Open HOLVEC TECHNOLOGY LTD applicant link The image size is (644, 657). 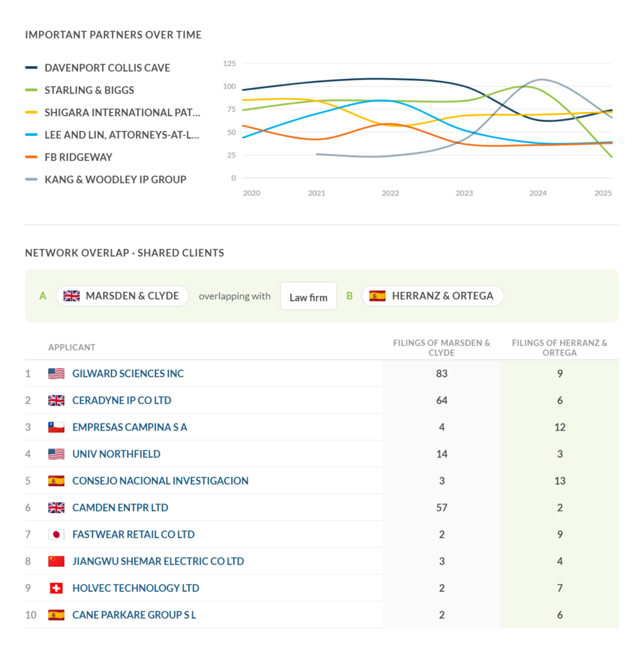[x=136, y=588]
